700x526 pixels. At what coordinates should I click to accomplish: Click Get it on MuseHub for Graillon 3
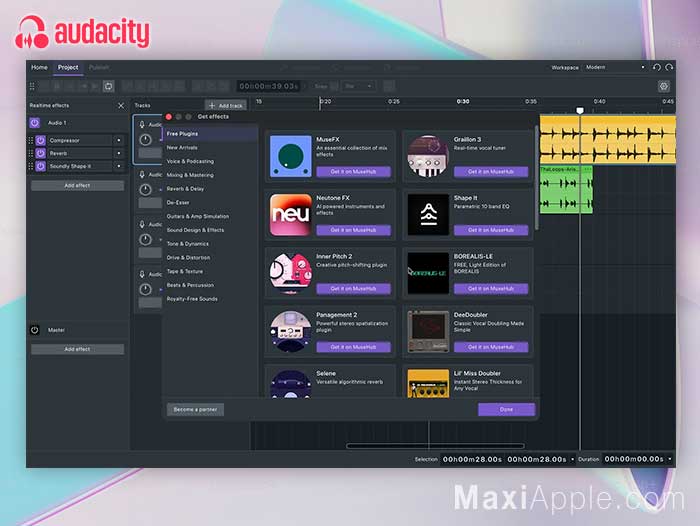coord(491,171)
